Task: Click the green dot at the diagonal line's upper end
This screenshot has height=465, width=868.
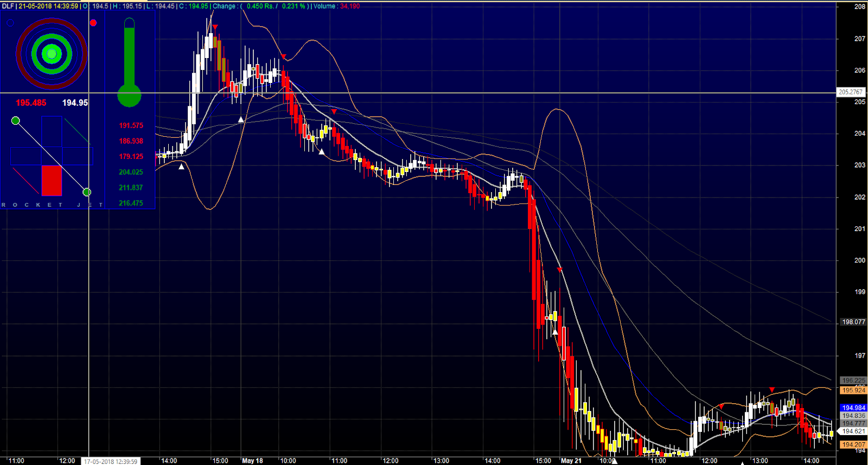Action: point(16,120)
